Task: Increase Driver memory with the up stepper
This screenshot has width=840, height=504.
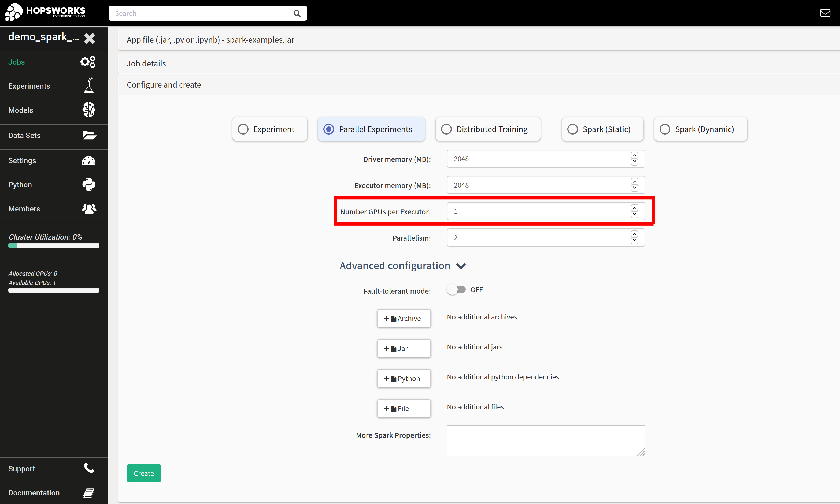Action: (x=634, y=156)
